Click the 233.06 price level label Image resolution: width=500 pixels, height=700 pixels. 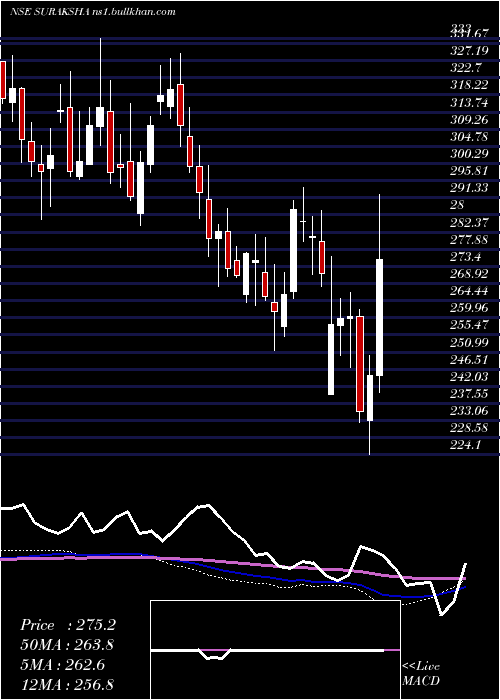[471, 411]
